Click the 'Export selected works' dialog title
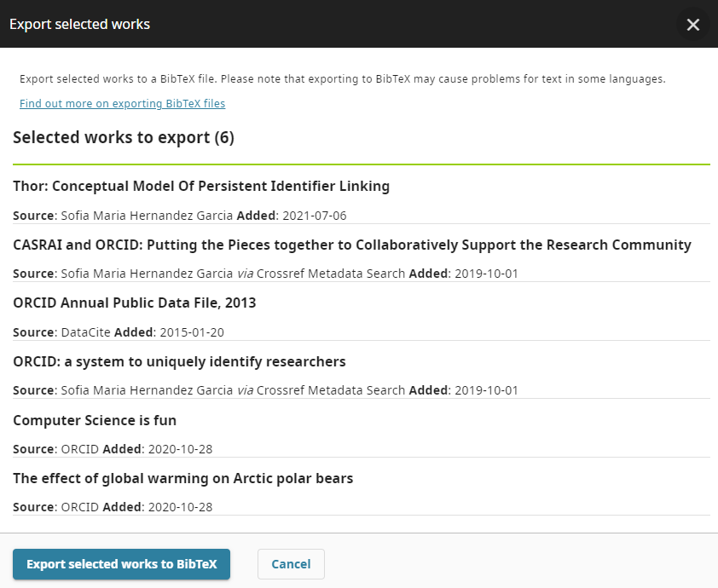 79,25
